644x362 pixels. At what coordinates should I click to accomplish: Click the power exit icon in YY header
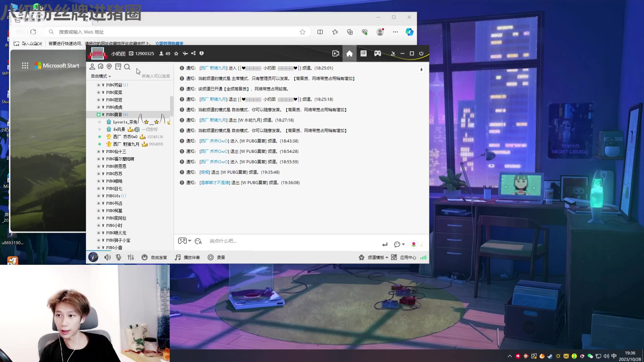coord(421,53)
